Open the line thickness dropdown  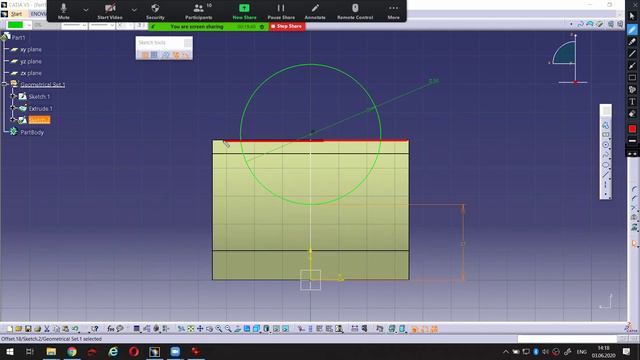(74, 25)
